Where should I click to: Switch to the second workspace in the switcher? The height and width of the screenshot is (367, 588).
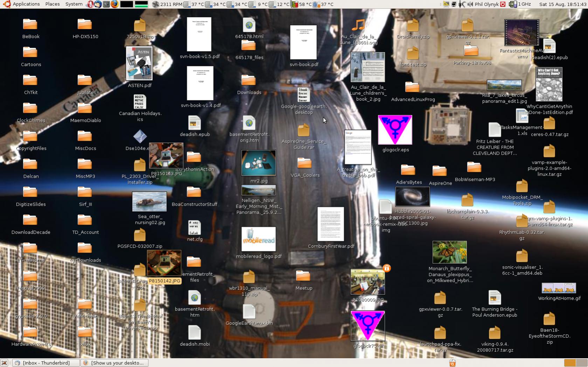click(x=582, y=363)
